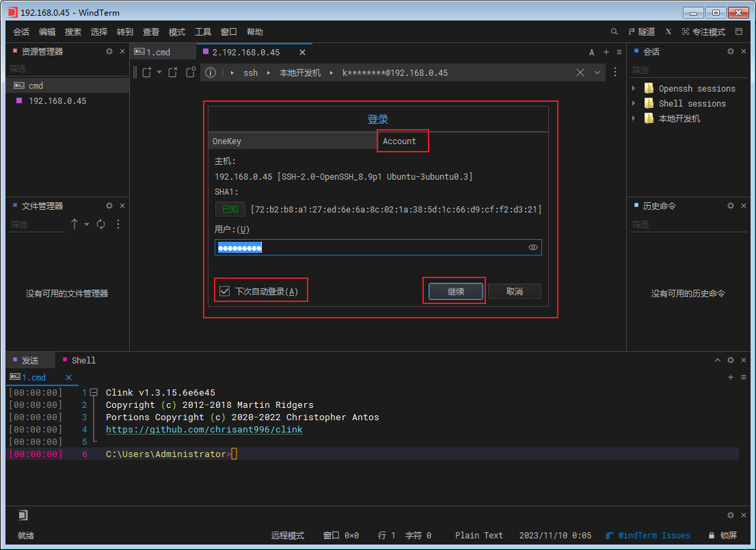Click the info icon in address bar
756x550 pixels.
(211, 72)
